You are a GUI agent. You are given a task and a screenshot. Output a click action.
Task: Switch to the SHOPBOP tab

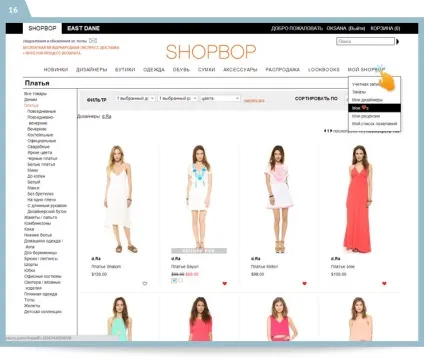[x=42, y=28]
